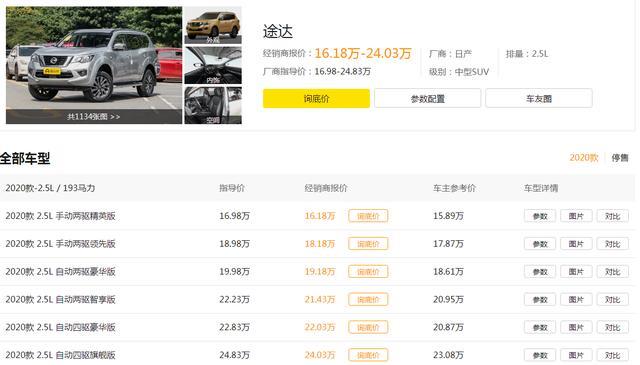Click dealer price 16.18万 in first row
The height and width of the screenshot is (365, 640).
pyautogui.click(x=320, y=216)
